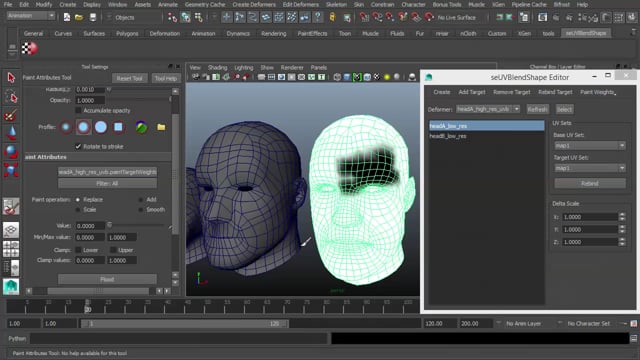Screen dimensions: 640x360
Task: Select Scale paint operation
Action: (x=78, y=210)
